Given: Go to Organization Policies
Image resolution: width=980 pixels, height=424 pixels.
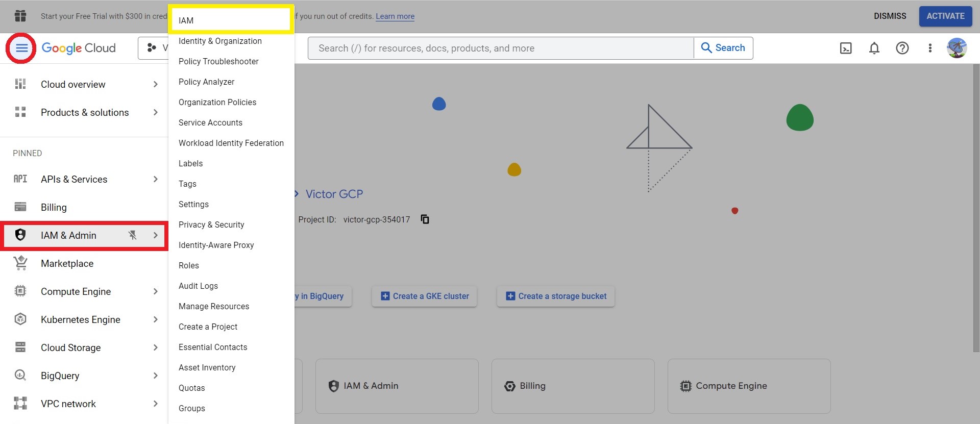Looking at the screenshot, I should pos(231,102).
